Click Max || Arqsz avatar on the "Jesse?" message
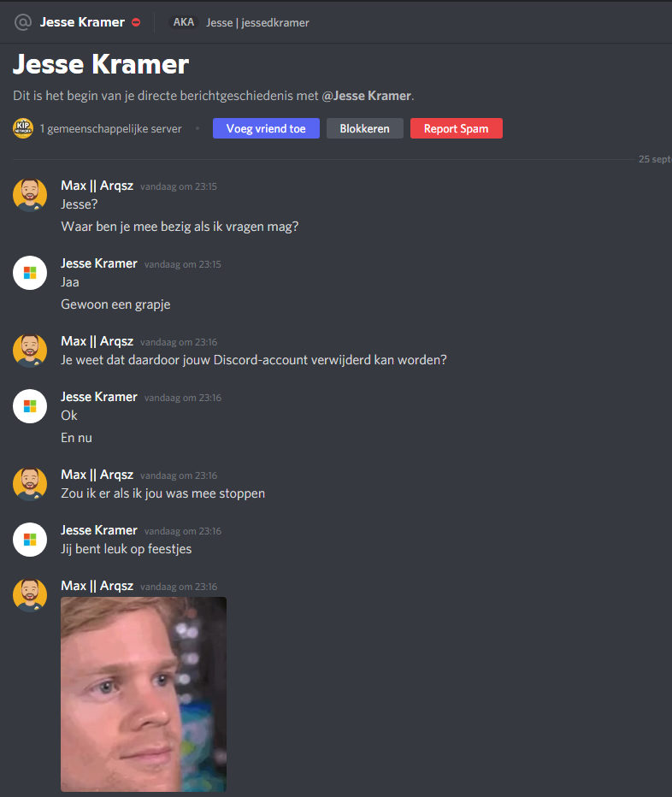The height and width of the screenshot is (797, 672). 30,195
